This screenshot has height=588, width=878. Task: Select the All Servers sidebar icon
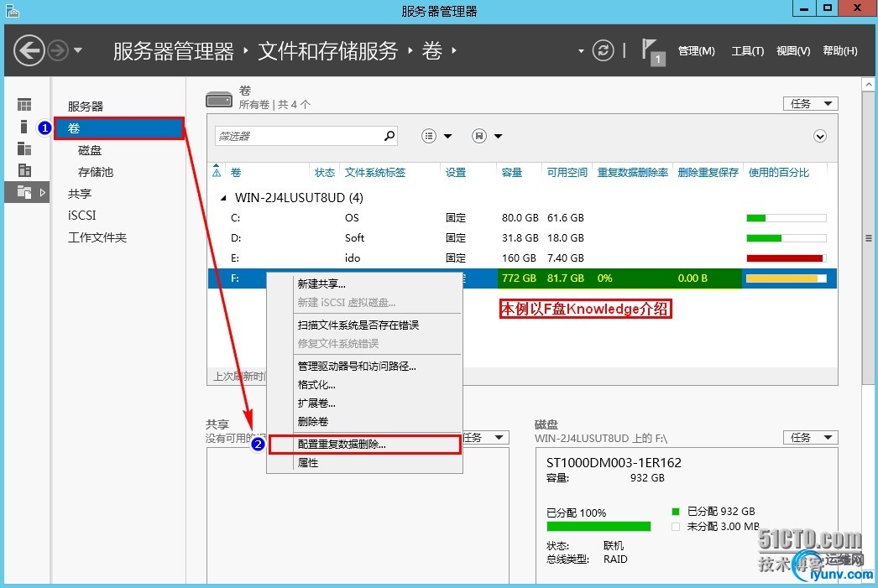(x=24, y=148)
